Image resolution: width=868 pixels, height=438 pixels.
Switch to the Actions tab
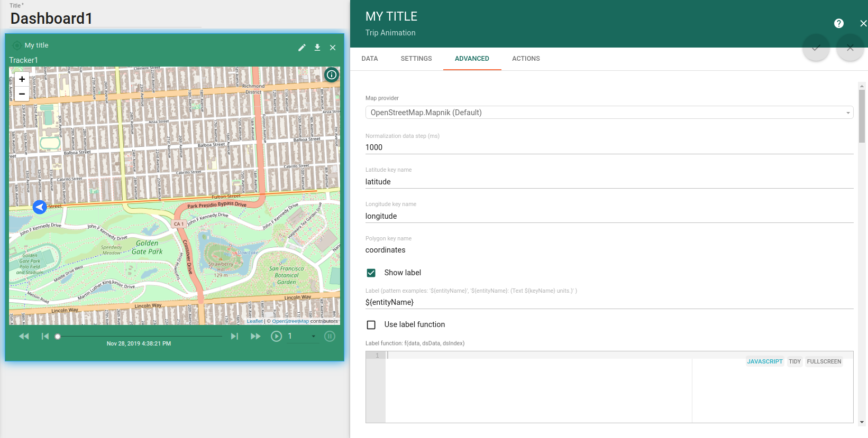point(526,59)
